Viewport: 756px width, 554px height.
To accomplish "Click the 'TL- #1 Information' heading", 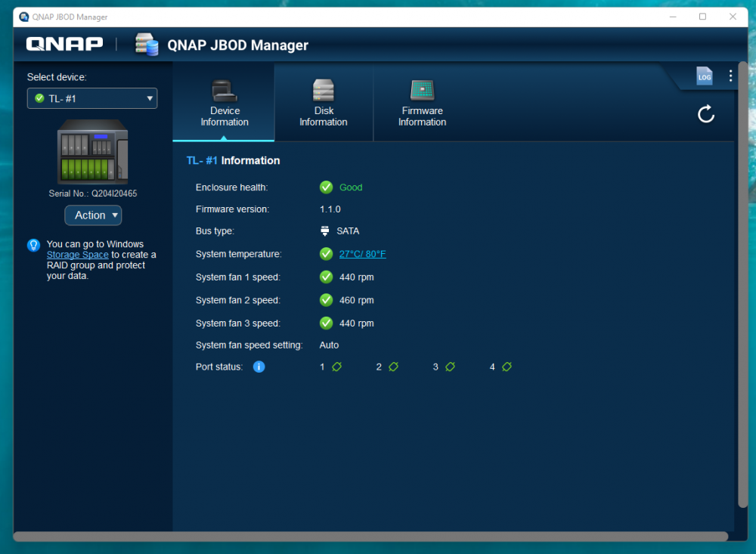I will tap(234, 160).
